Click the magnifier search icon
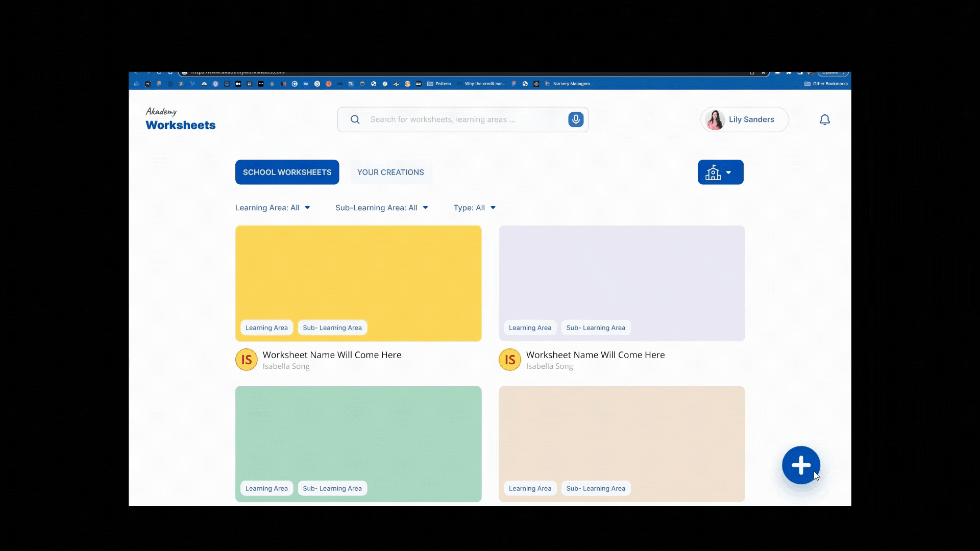The width and height of the screenshot is (980, 551). click(x=355, y=119)
